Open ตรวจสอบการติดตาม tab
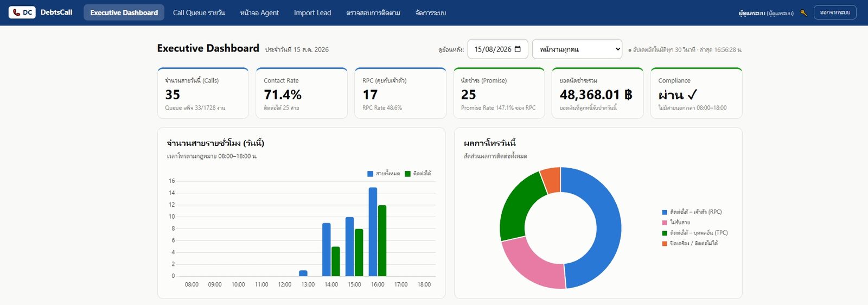The width and height of the screenshot is (868, 305). point(373,12)
